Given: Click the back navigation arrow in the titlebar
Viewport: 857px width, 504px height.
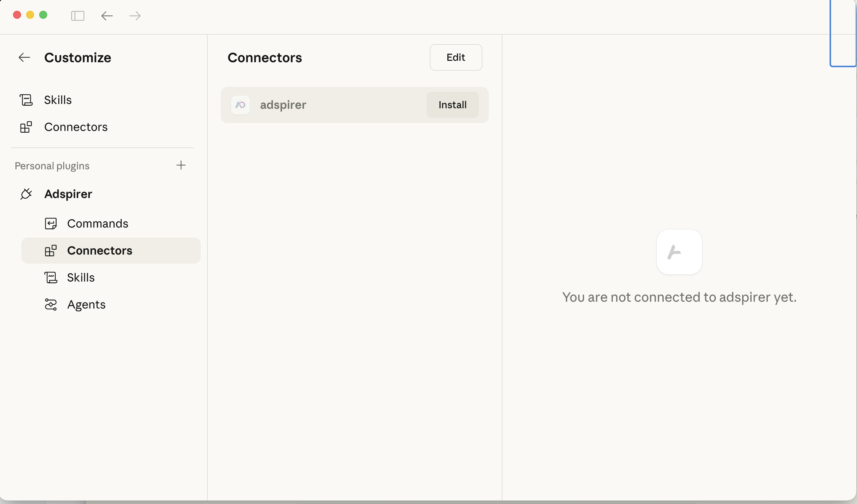Looking at the screenshot, I should 107,16.
